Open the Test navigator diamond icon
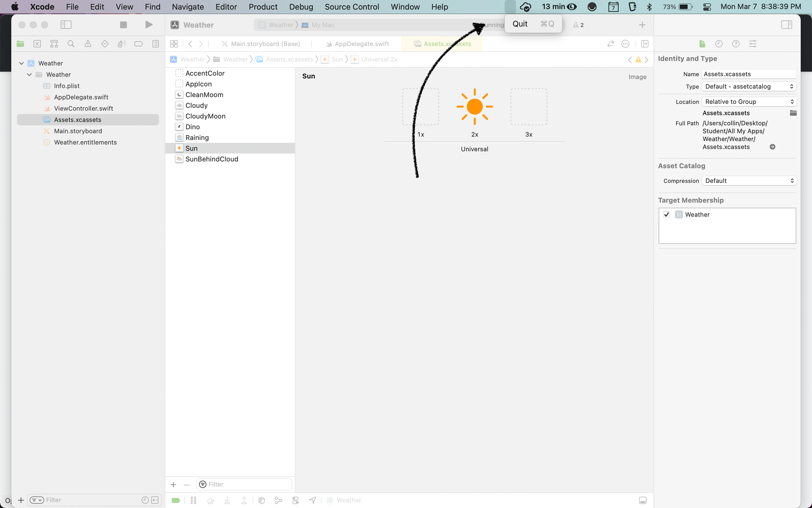Screen dimensions: 812x508 pyautogui.click(x=105, y=44)
